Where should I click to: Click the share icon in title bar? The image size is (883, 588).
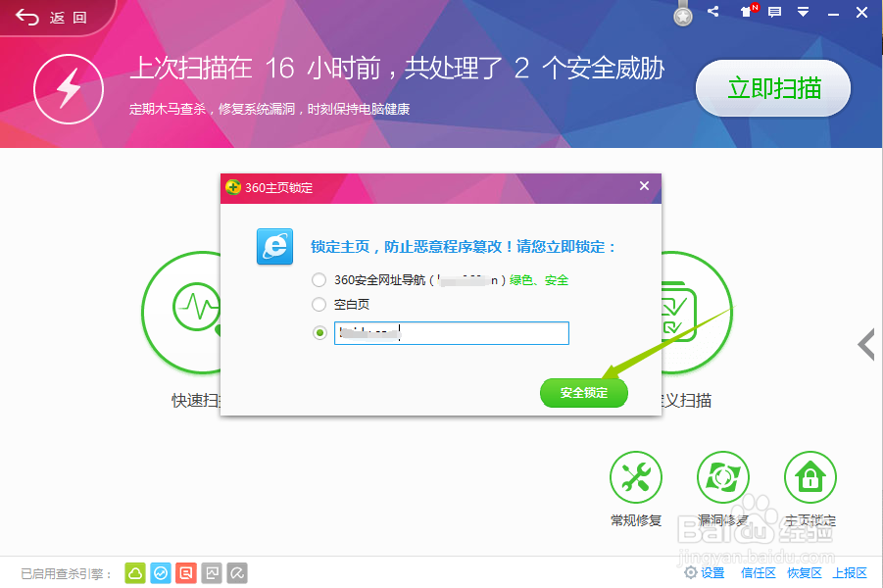[712, 11]
